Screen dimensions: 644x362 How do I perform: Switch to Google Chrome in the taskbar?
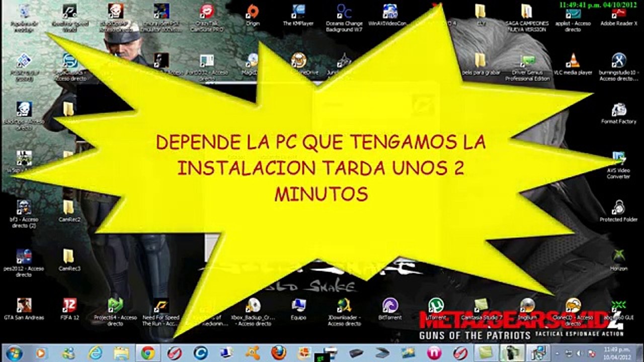(147, 353)
